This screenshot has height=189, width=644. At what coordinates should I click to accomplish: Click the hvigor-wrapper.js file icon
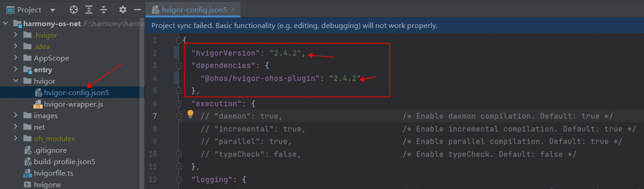[x=38, y=104]
